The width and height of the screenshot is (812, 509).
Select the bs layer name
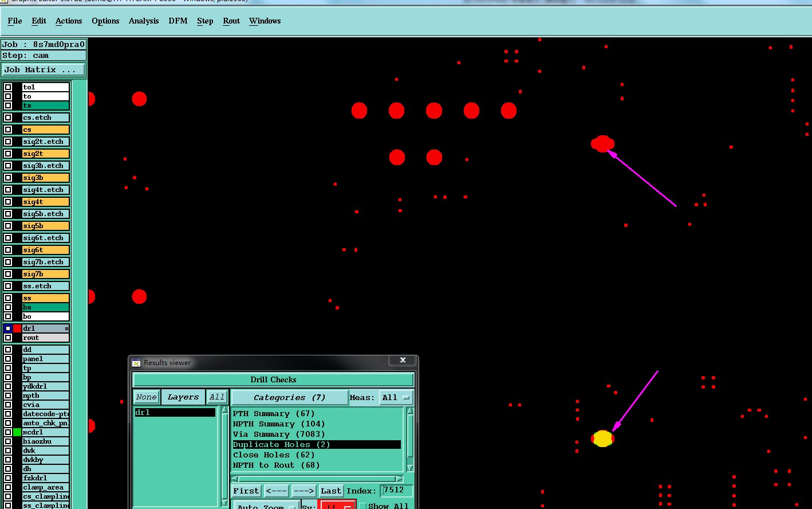46,307
